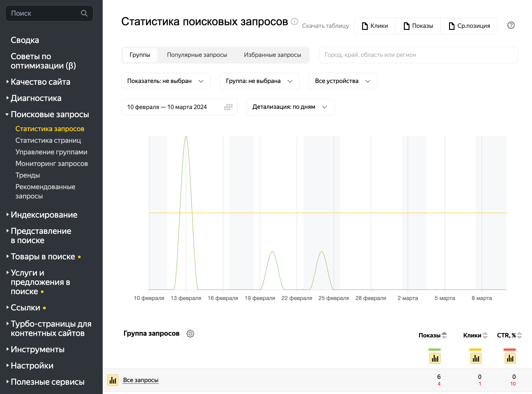Download Ср.позиция table file

469,26
